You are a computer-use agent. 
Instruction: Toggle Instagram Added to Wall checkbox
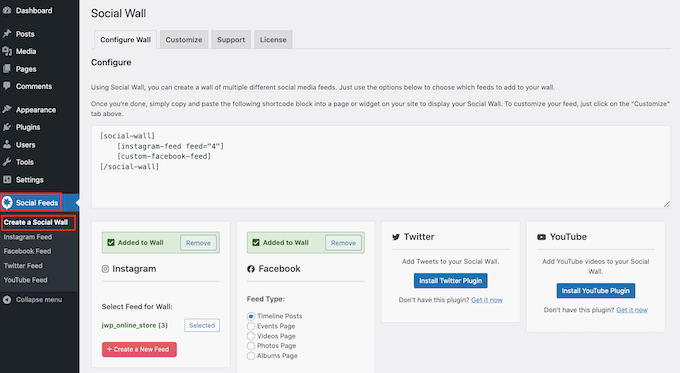tap(111, 242)
